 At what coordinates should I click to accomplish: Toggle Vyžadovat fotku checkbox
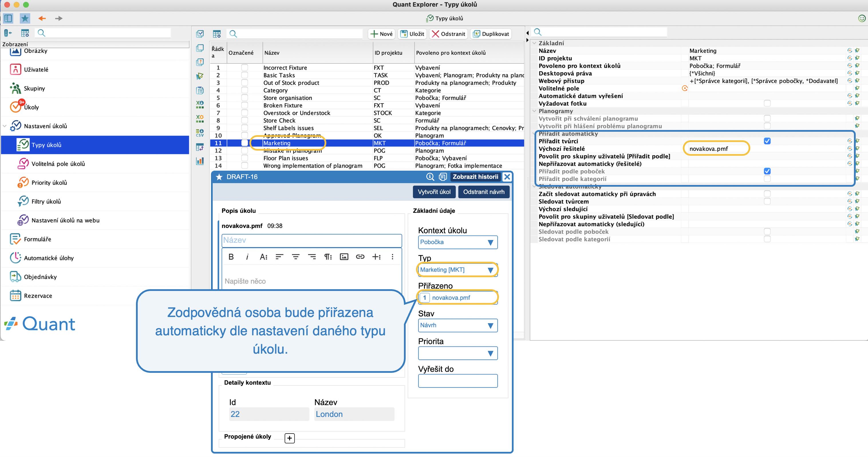coord(767,103)
